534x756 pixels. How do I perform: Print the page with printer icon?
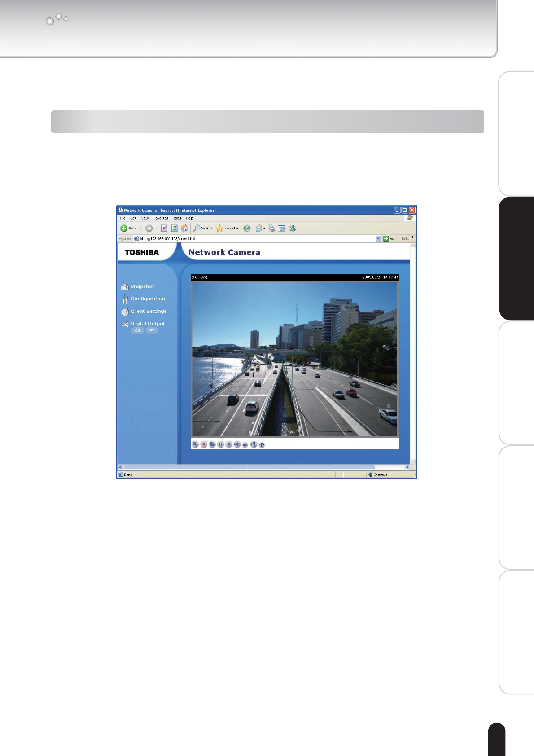[x=271, y=228]
